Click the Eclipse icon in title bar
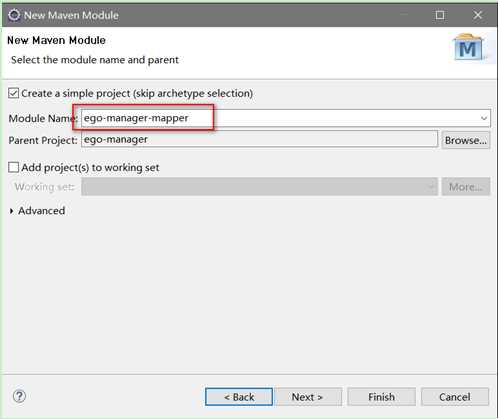Image resolution: width=498 pixels, height=419 pixels. [x=14, y=15]
